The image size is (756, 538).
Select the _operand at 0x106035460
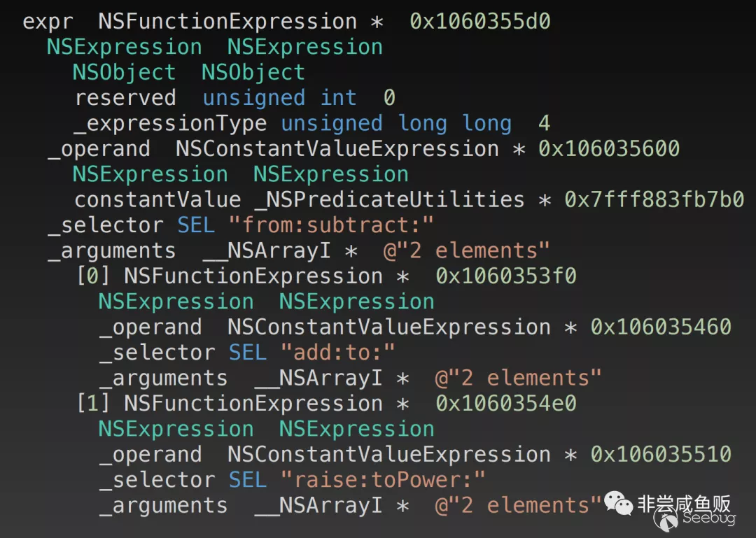[x=150, y=327]
